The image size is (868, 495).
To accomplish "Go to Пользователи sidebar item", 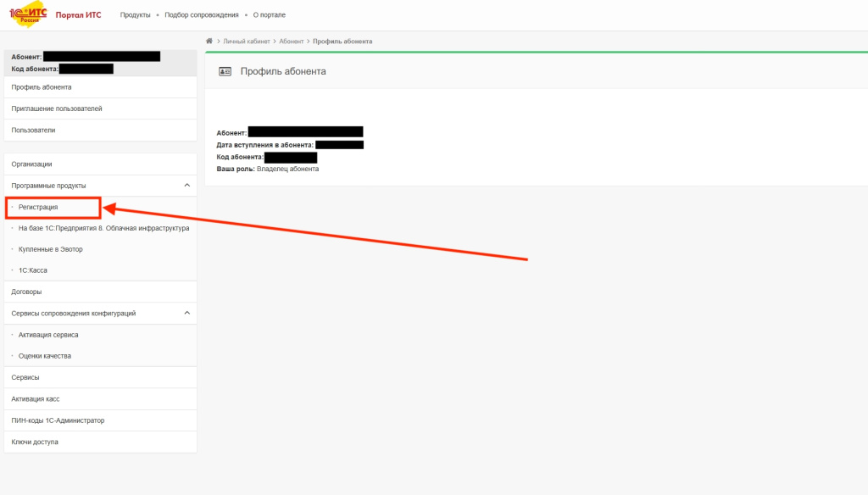I will (33, 131).
